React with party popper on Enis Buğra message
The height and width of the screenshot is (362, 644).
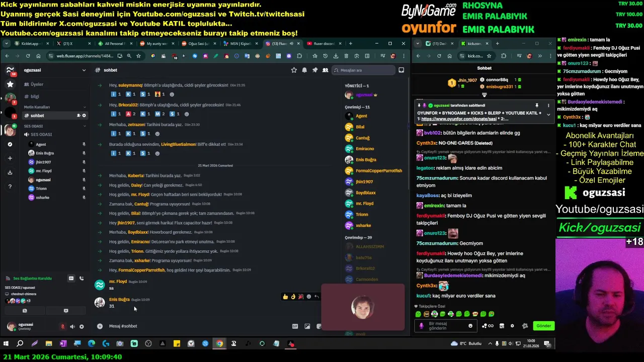pos(301,297)
